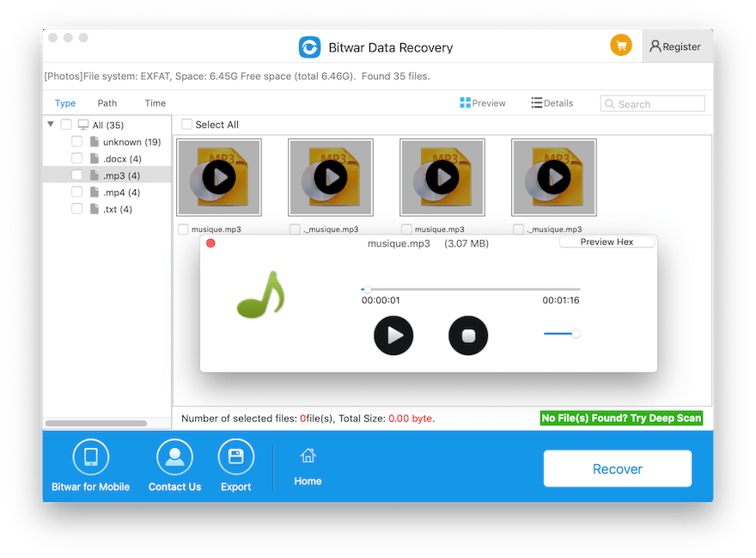Open the fourth MP3 thumbnail

pyautogui.click(x=554, y=177)
